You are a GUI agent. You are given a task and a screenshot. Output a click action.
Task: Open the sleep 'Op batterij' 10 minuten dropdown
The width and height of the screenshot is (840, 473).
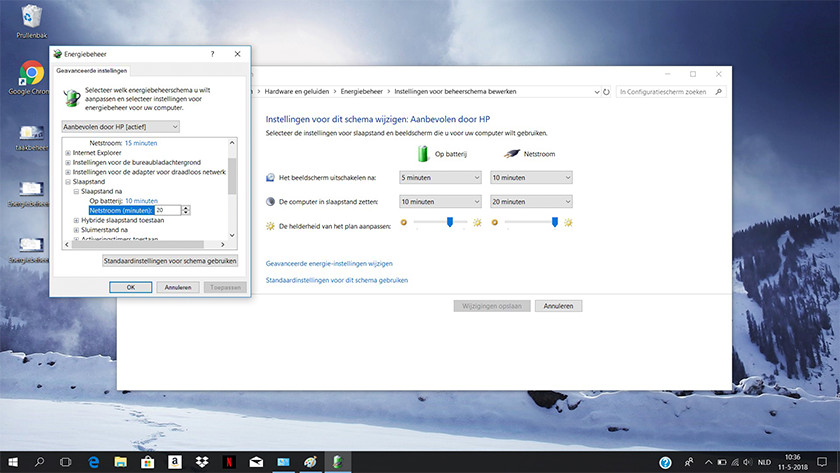(440, 201)
